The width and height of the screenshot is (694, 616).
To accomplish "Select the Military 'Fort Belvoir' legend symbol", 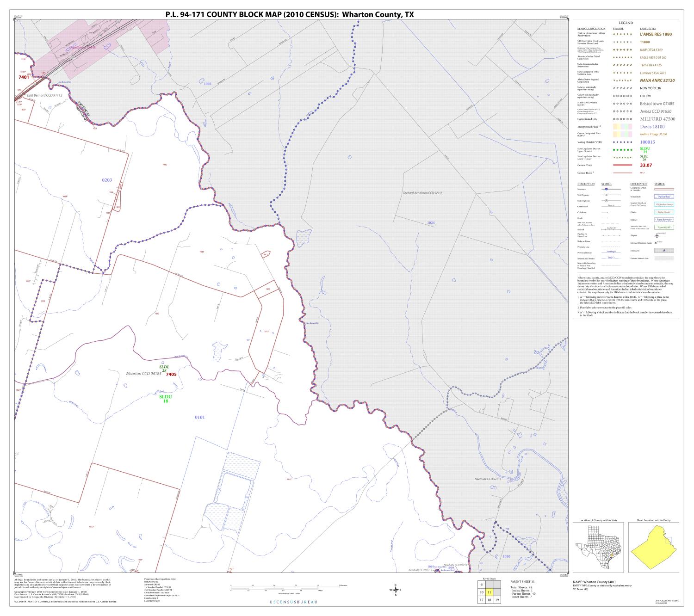I will click(664, 220).
